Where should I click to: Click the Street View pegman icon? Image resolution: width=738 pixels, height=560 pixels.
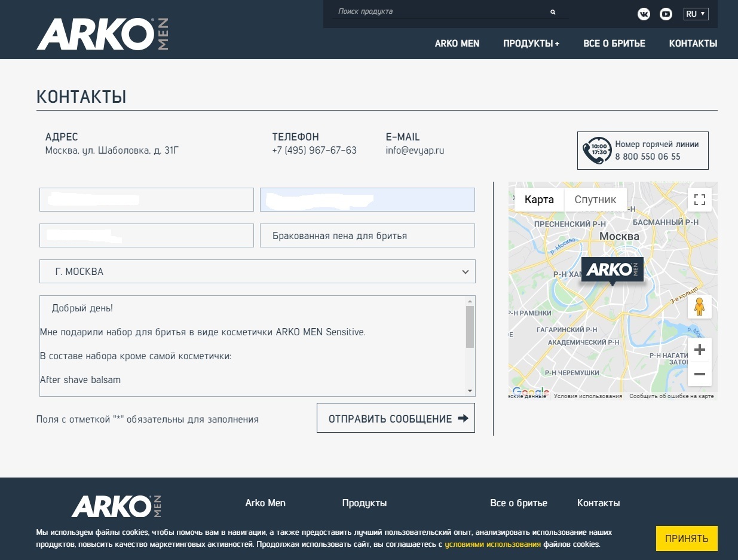pyautogui.click(x=699, y=307)
